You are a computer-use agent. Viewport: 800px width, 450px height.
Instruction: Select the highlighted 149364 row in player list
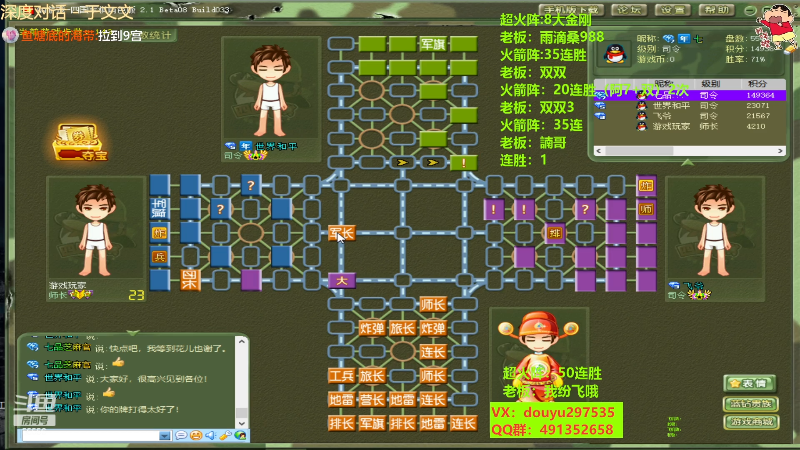[x=690, y=95]
